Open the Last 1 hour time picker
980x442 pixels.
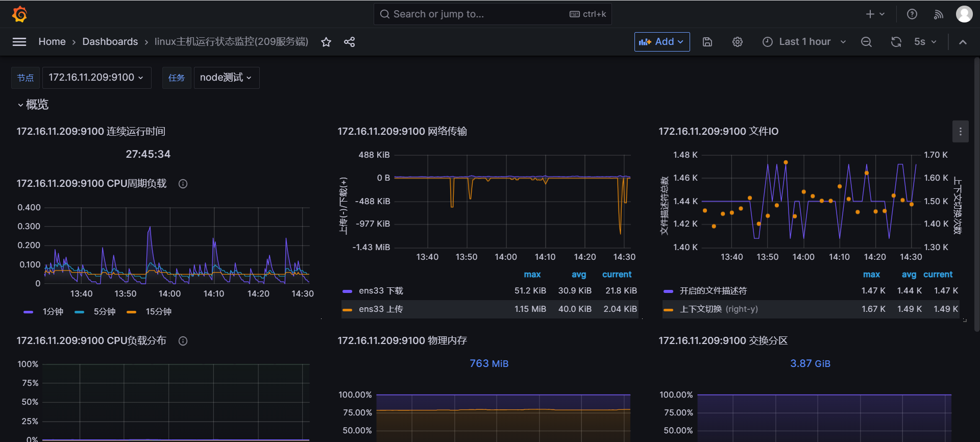coord(804,42)
